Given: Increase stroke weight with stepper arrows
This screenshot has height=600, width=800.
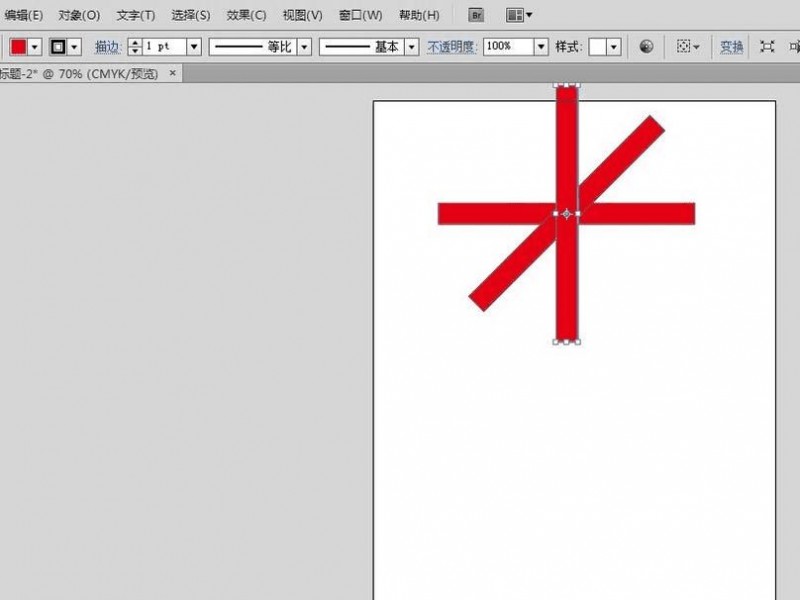Looking at the screenshot, I should tap(135, 42).
